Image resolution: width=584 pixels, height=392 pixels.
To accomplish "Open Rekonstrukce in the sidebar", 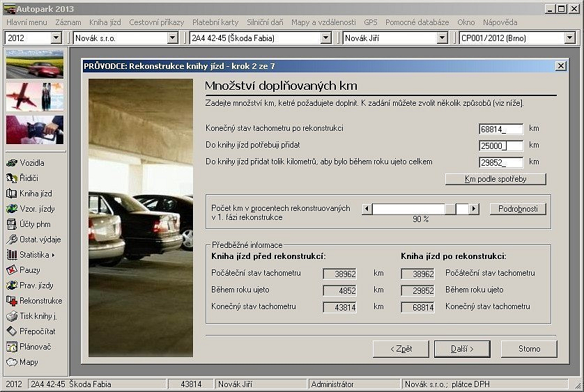I will [34, 301].
